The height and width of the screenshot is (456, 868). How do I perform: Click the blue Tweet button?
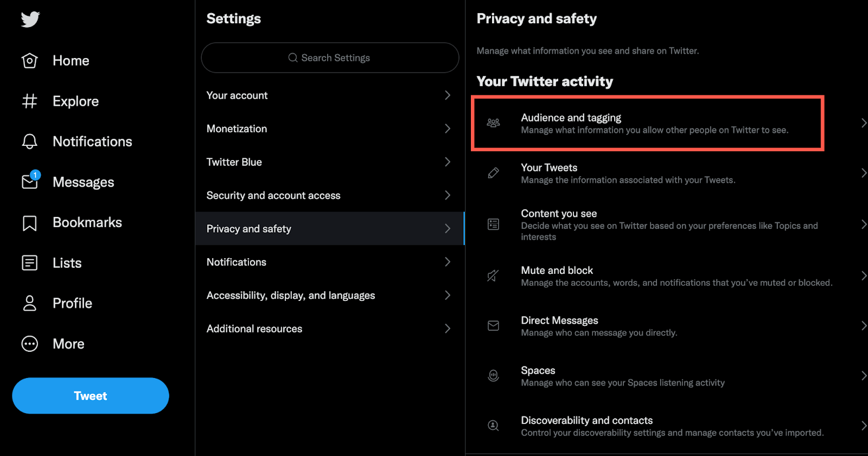91,396
